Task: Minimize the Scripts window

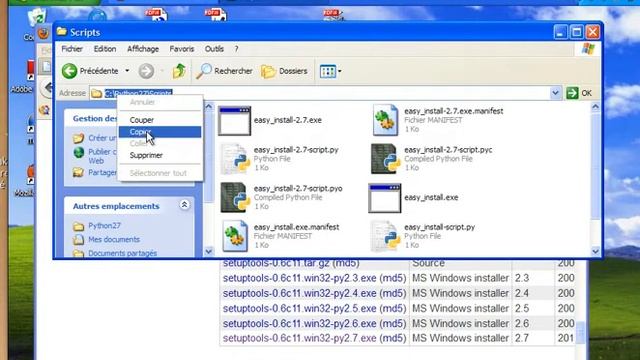Action: (561, 32)
